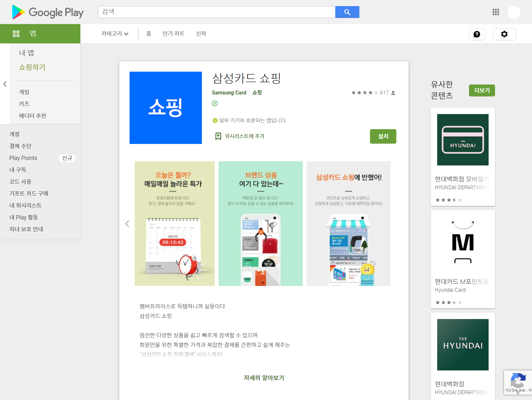The image size is (532, 400).
Task: Open 내 위시리스트 in the sidebar
Action: [x=25, y=205]
